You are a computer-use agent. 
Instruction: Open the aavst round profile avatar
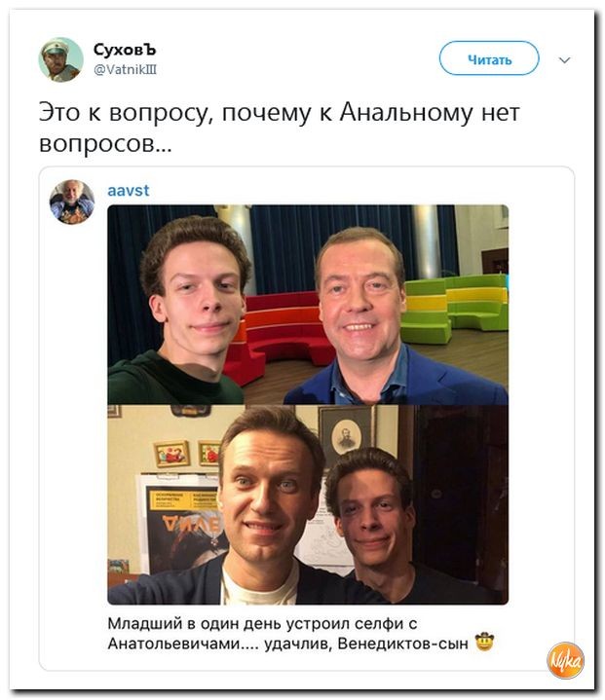[72, 202]
